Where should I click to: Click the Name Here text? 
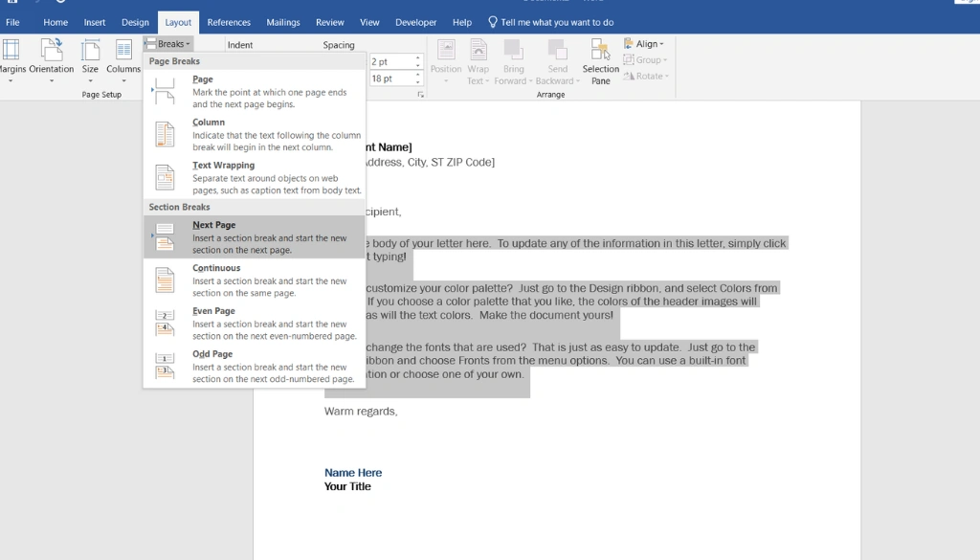(x=353, y=473)
